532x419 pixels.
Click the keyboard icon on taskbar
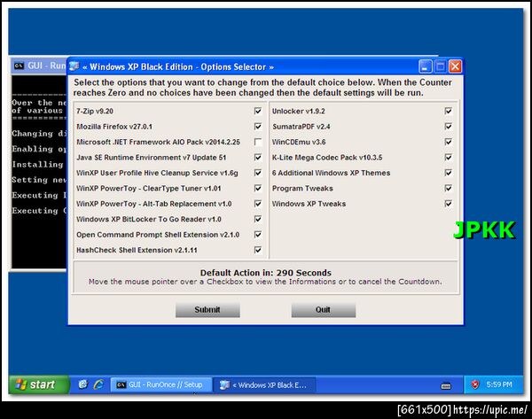coord(446,385)
